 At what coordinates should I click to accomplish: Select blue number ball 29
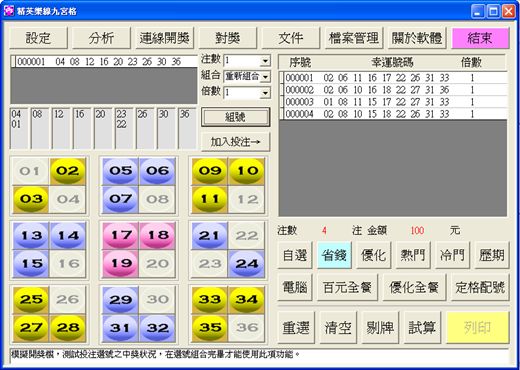tap(120, 299)
